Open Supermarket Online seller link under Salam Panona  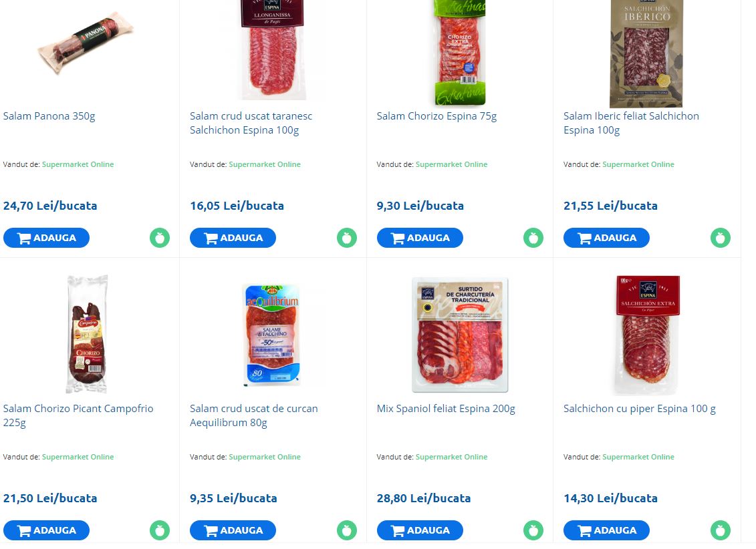(78, 164)
